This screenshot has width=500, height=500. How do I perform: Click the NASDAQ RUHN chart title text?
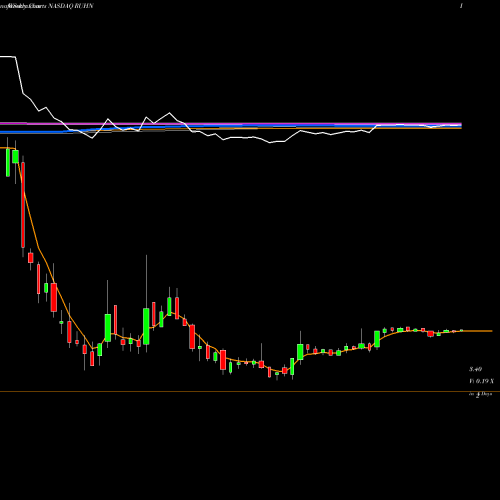pyautogui.click(x=71, y=6)
